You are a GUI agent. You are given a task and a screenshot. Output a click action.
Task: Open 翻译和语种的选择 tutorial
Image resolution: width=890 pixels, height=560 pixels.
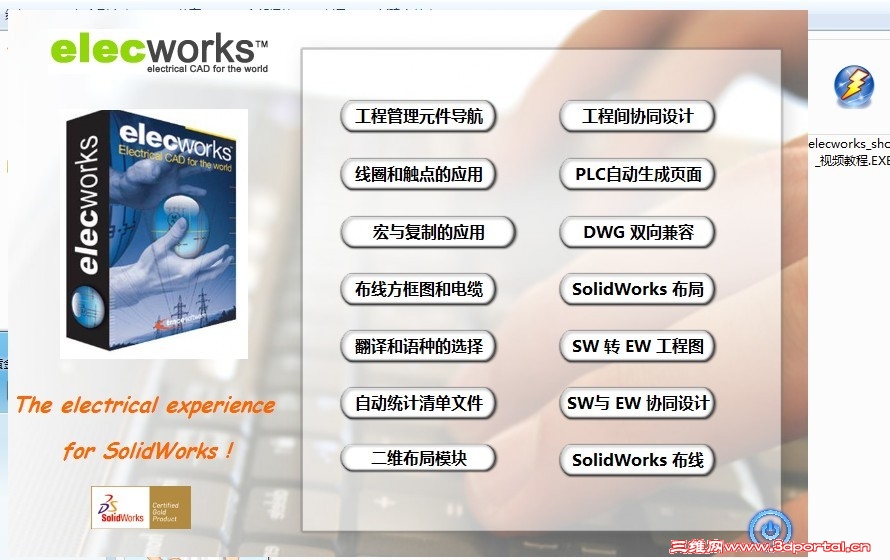point(418,346)
